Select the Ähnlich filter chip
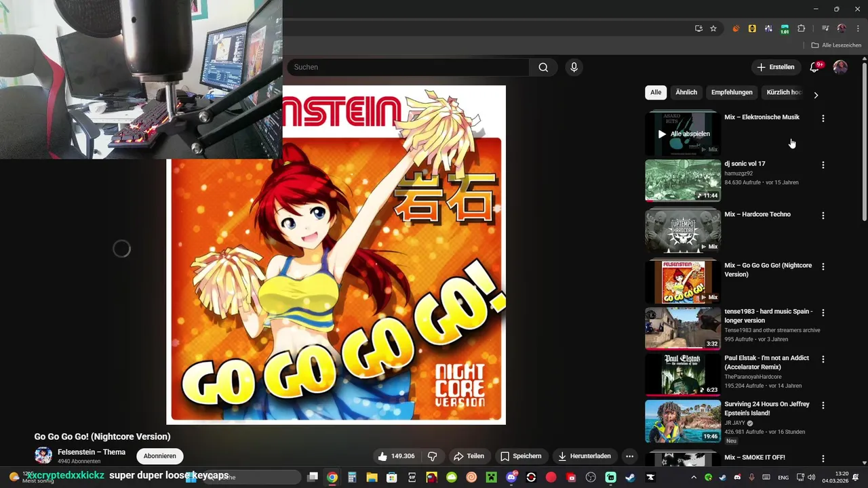Screen dimensions: 868x488 (x=686, y=92)
